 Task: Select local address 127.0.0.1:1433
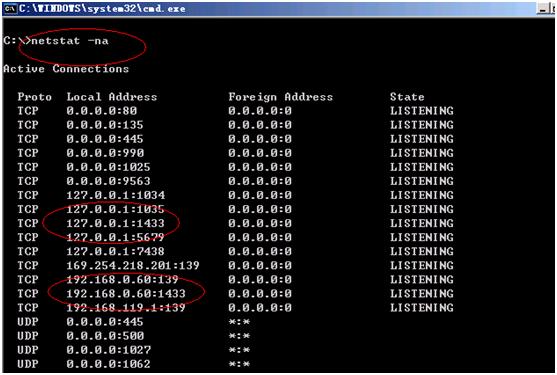[115, 223]
